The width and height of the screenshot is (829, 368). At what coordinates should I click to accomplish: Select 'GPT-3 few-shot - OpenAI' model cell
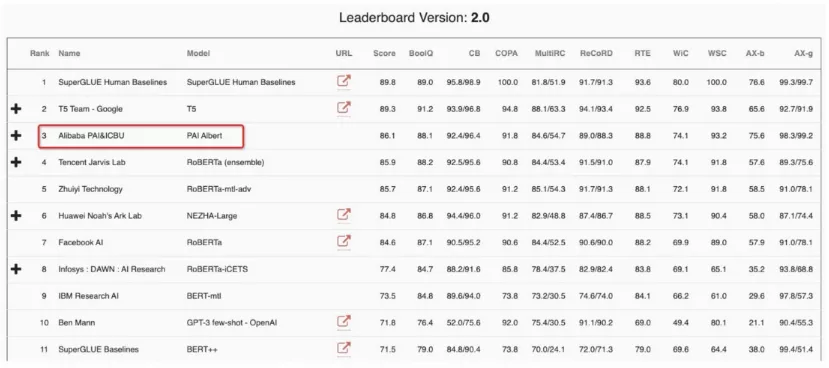[x=232, y=323]
